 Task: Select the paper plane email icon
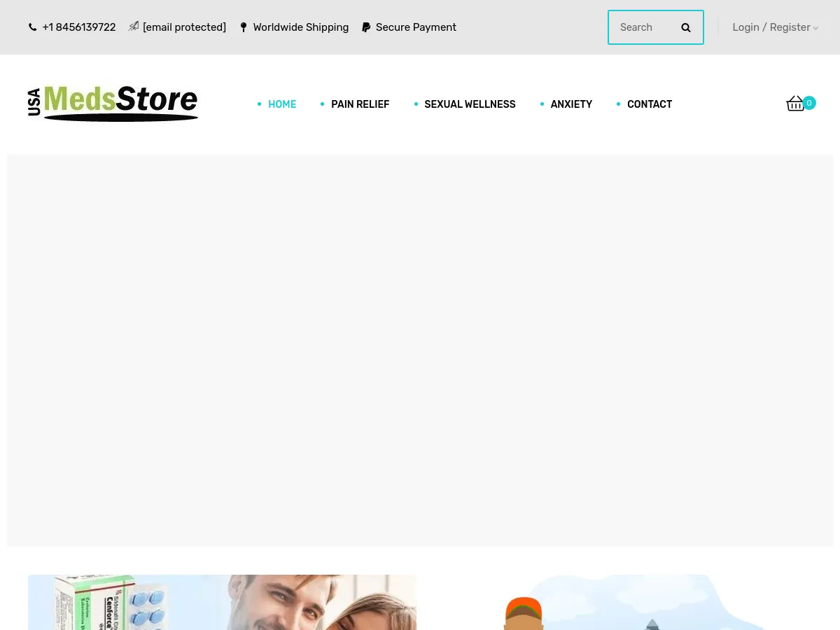(x=134, y=26)
